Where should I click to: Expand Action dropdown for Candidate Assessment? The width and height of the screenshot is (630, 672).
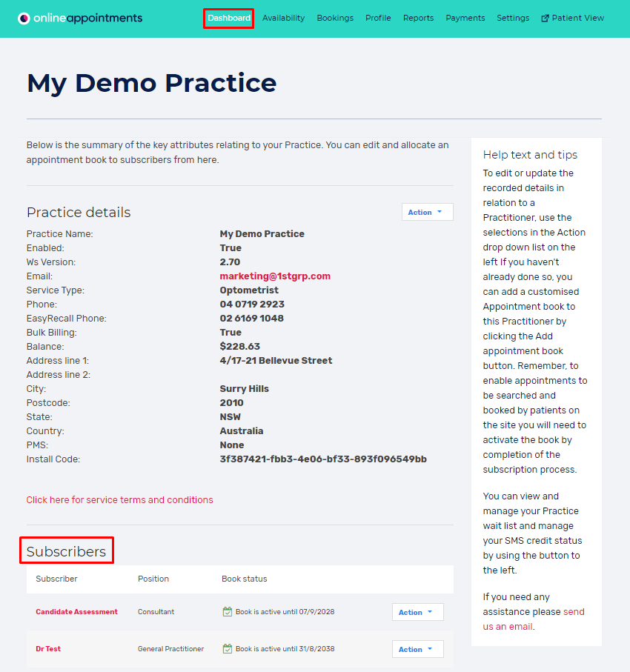coord(417,613)
